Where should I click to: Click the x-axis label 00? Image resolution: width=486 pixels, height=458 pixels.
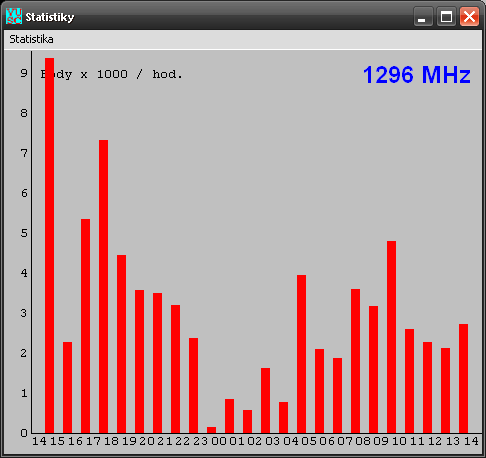pos(219,441)
